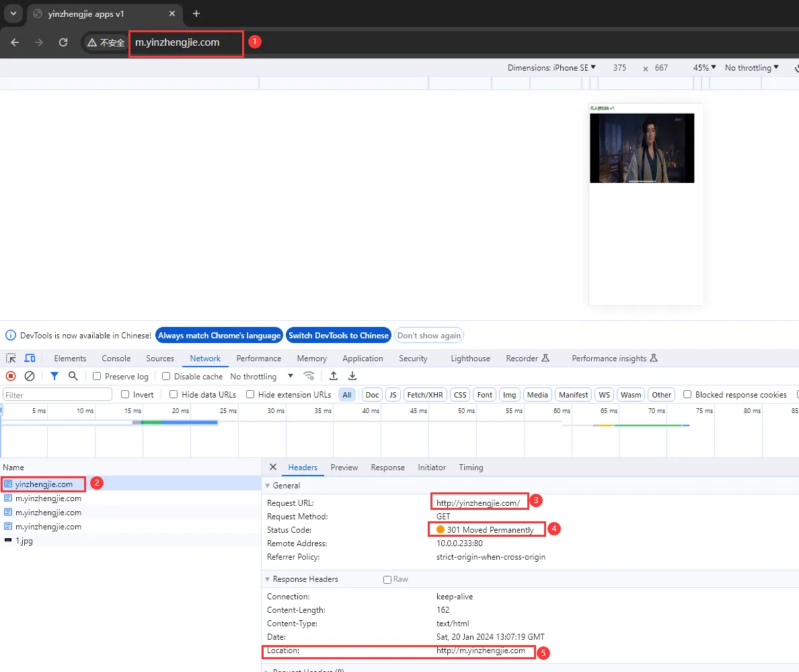
Task: Open the 45% zoom dropdown
Action: pyautogui.click(x=704, y=68)
